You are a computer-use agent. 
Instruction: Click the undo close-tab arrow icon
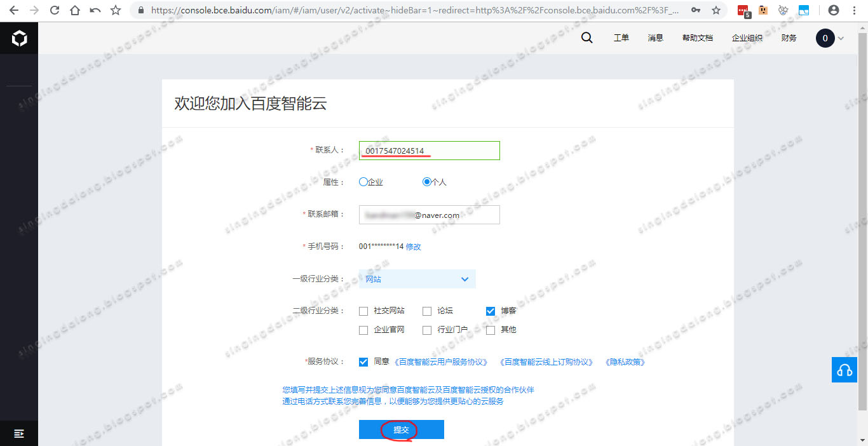point(95,10)
